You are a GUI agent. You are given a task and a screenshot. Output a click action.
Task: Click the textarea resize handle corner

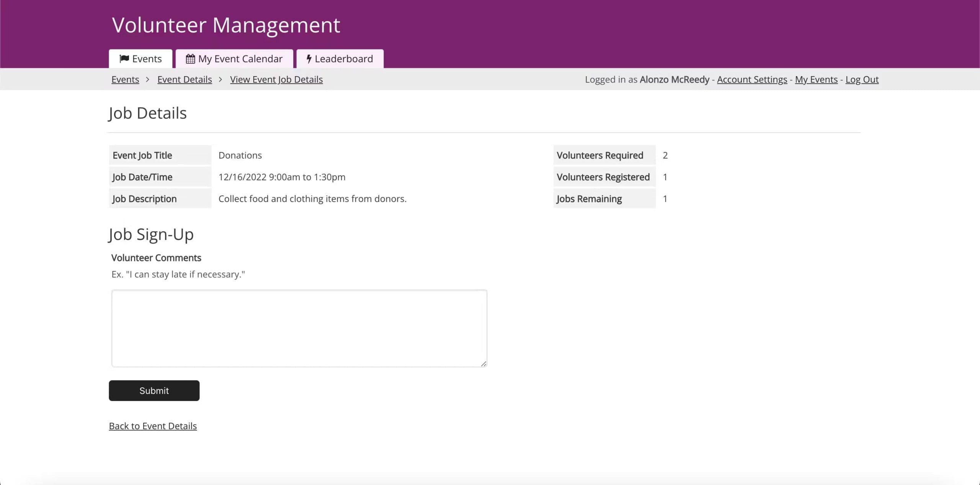[483, 364]
